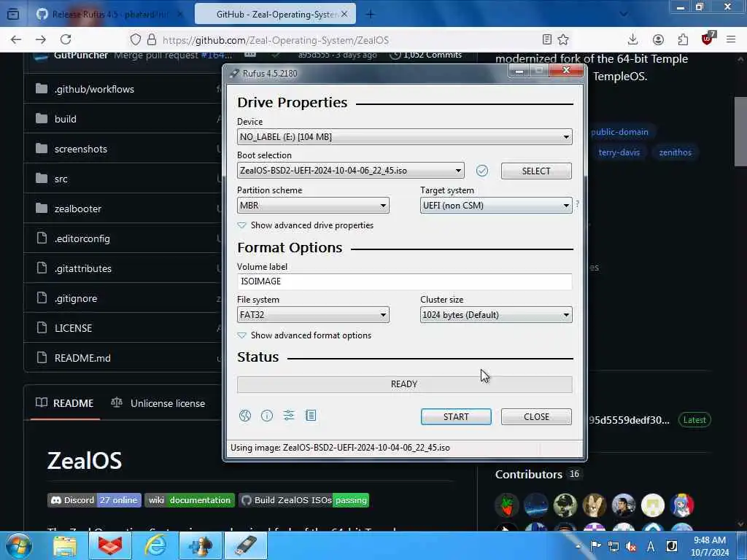The width and height of the screenshot is (747, 560).
Task: Click the browser address bar URL
Action: pos(275,40)
